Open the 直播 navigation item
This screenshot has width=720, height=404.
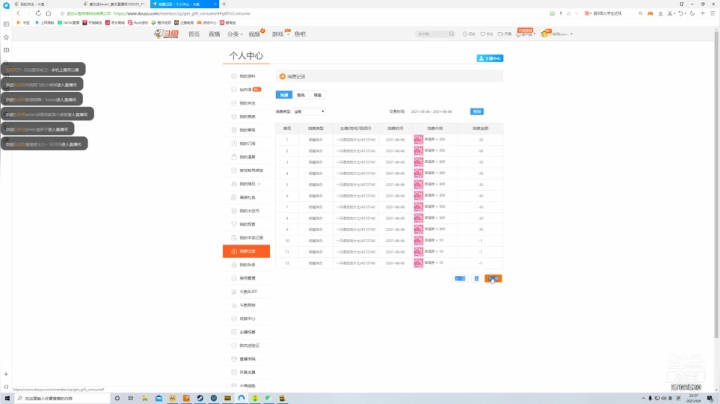pyautogui.click(x=214, y=34)
